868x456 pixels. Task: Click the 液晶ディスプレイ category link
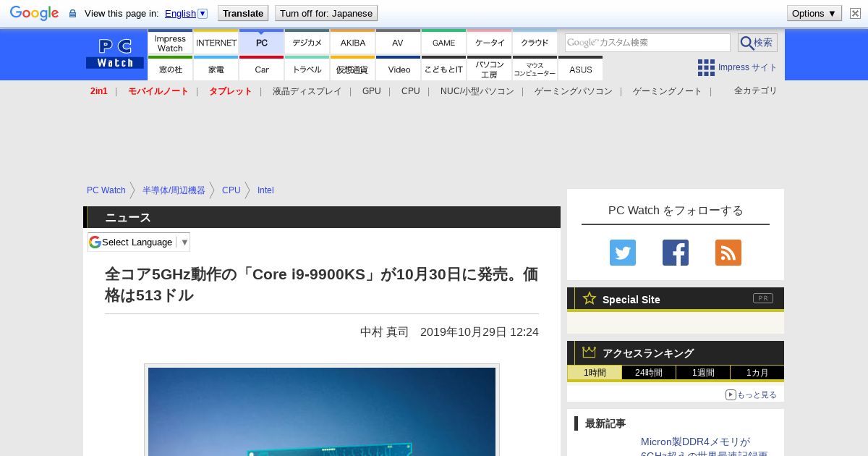pyautogui.click(x=307, y=91)
